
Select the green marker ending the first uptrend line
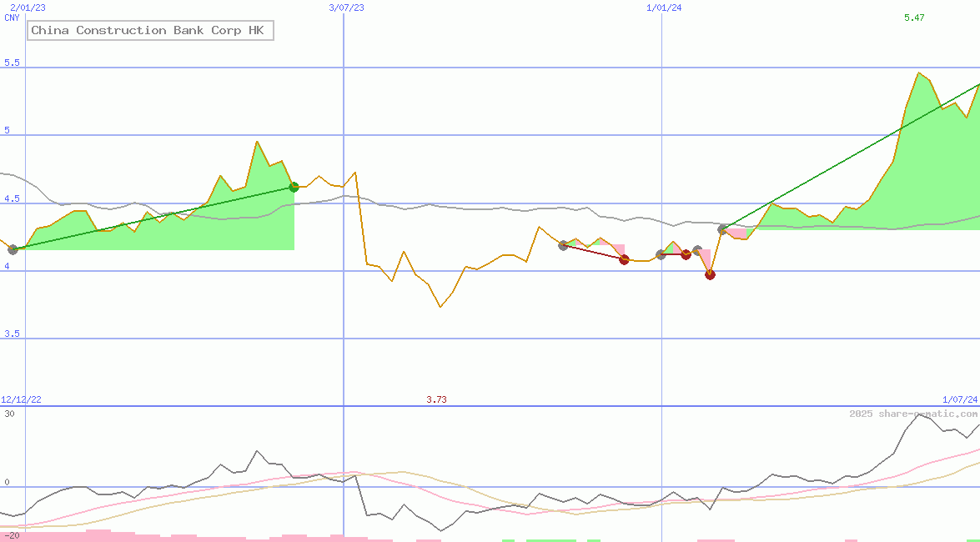coord(293,187)
